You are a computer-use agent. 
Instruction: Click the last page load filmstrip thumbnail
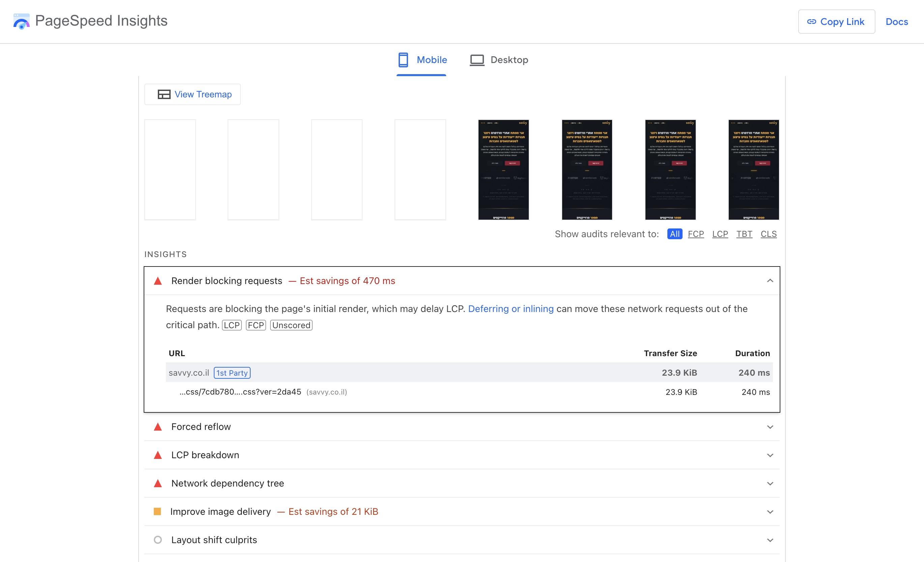[753, 170]
